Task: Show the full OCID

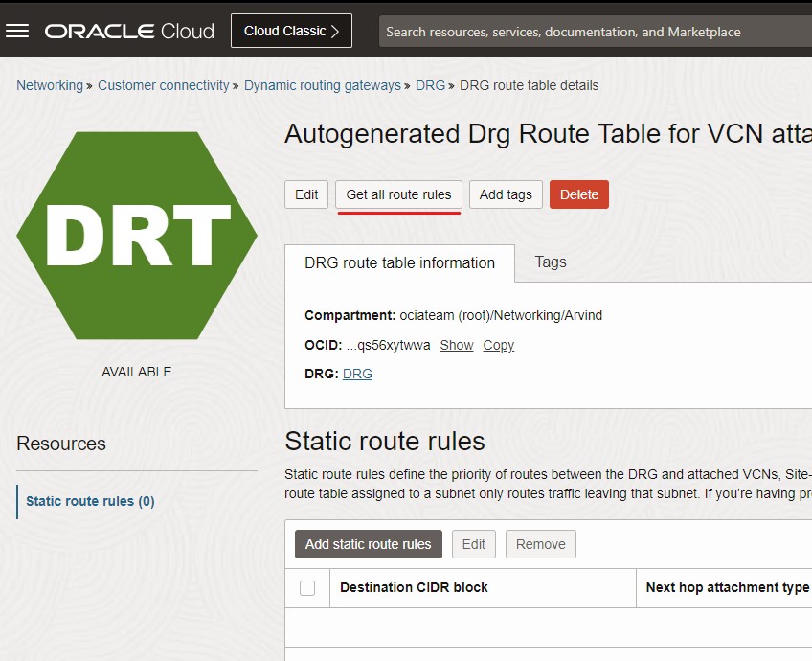Action: click(457, 345)
